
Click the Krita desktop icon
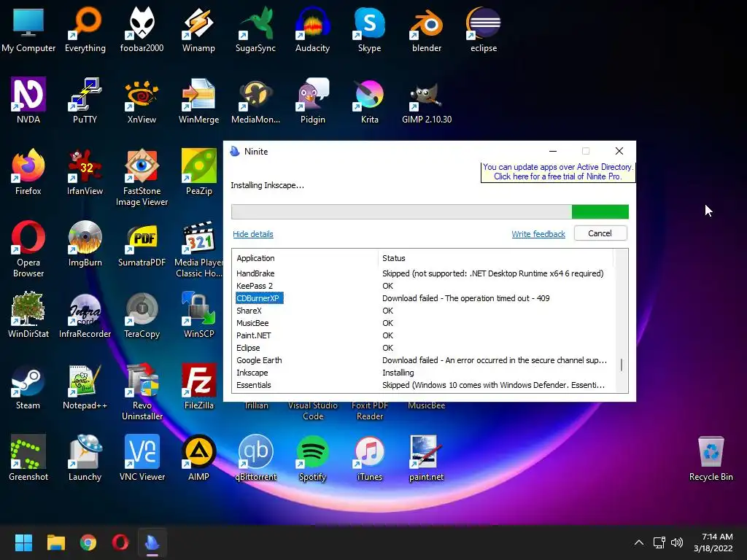click(369, 101)
